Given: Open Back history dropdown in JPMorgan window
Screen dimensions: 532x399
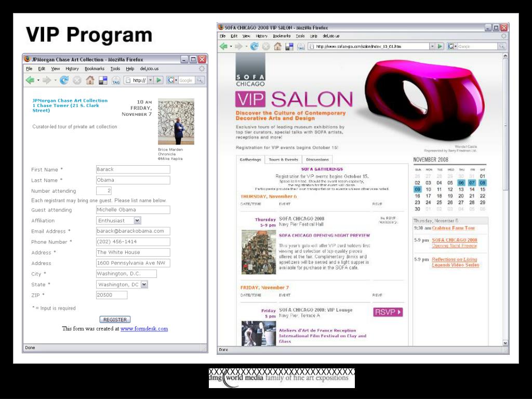Looking at the screenshot, I should point(38,81).
